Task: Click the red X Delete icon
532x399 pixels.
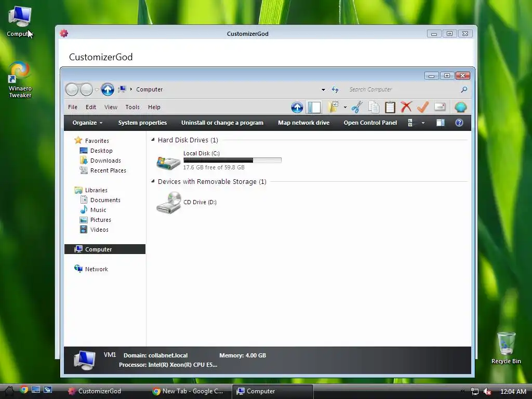Action: [x=406, y=107]
